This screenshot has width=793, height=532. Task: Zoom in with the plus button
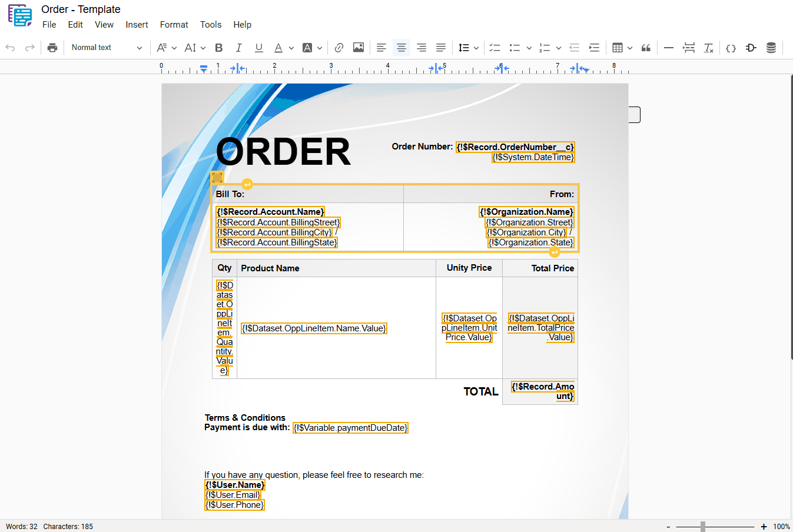coord(764,527)
